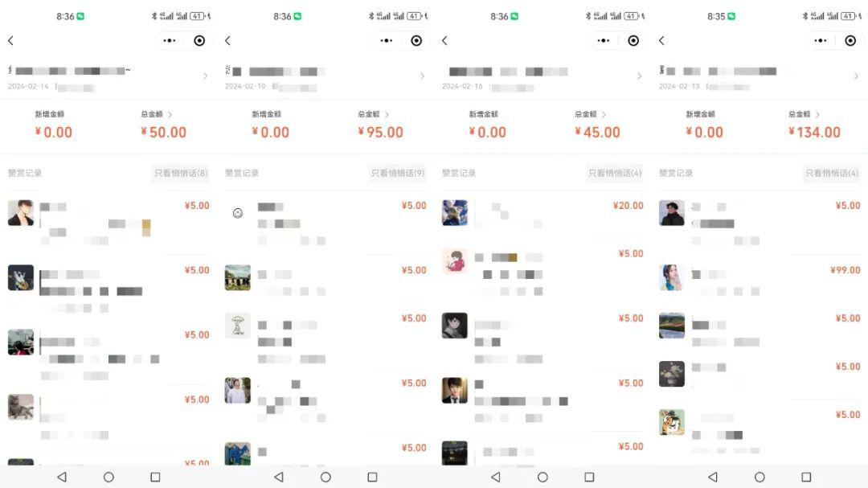The height and width of the screenshot is (488, 868).
Task: Open the three-dot menu on the ¥134.00 screen
Action: [821, 40]
